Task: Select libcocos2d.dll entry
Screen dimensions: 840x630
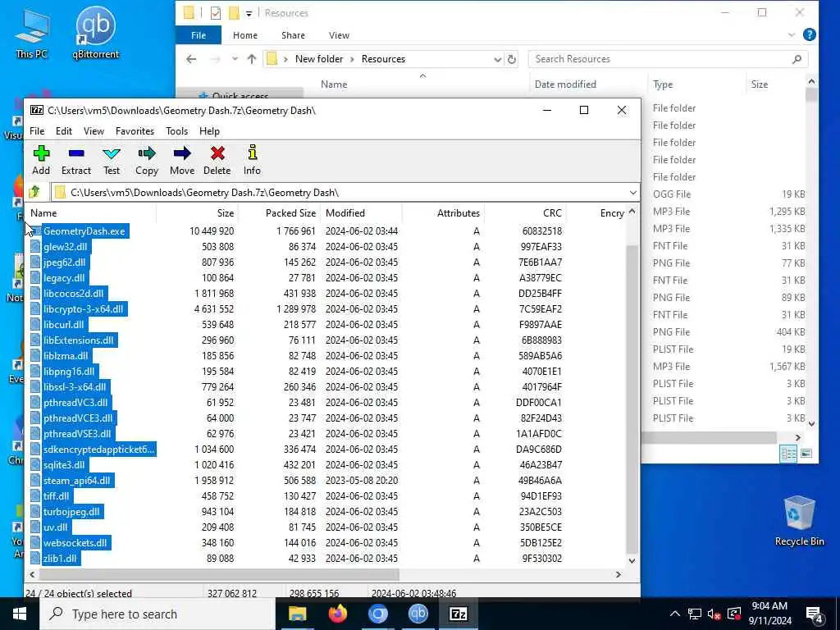Action: (73, 294)
